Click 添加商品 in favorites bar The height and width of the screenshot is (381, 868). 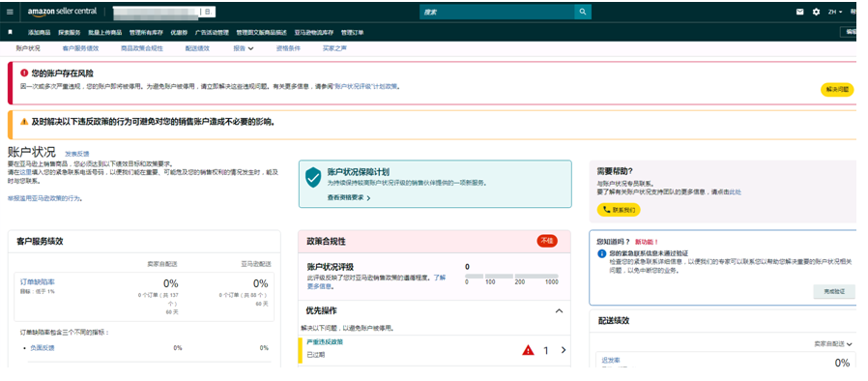[x=39, y=33]
